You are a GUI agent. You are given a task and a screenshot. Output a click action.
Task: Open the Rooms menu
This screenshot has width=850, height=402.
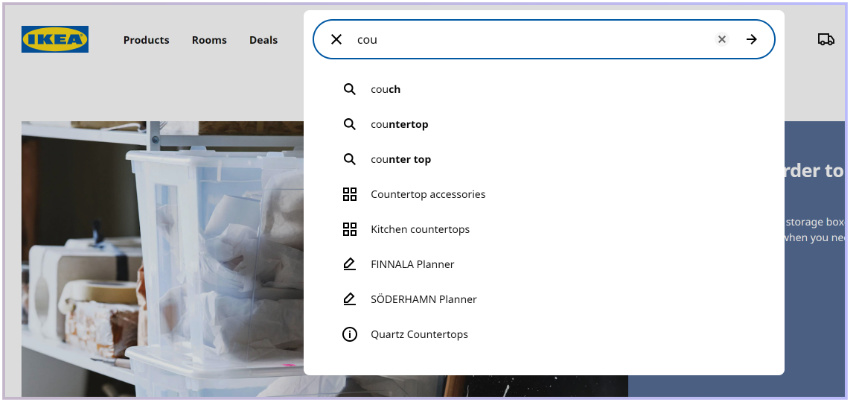click(x=209, y=40)
